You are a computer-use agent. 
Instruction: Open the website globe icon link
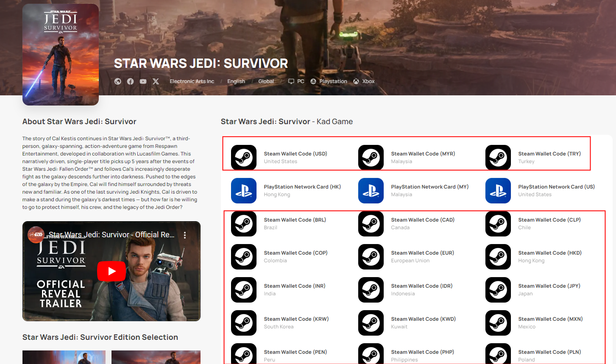(x=118, y=81)
